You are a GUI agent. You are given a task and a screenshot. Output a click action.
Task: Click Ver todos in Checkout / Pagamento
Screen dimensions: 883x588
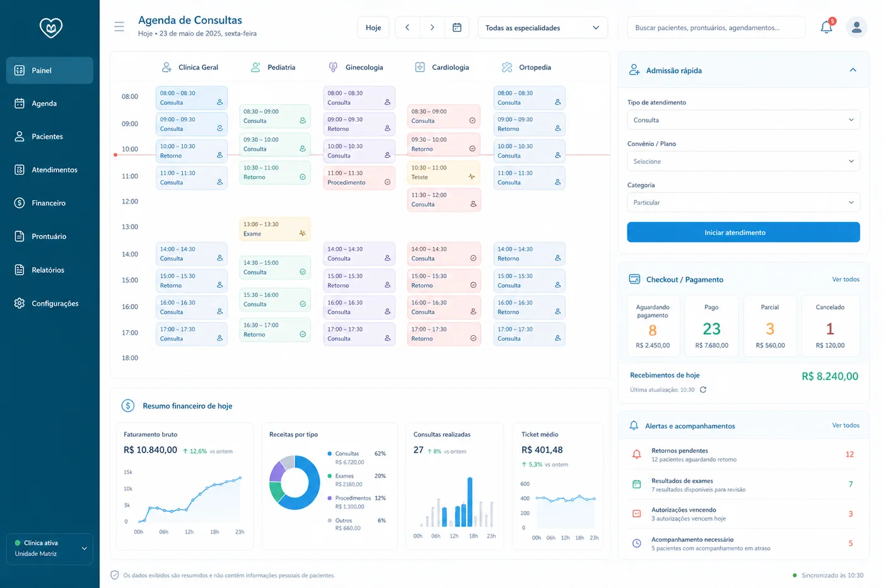(x=845, y=279)
